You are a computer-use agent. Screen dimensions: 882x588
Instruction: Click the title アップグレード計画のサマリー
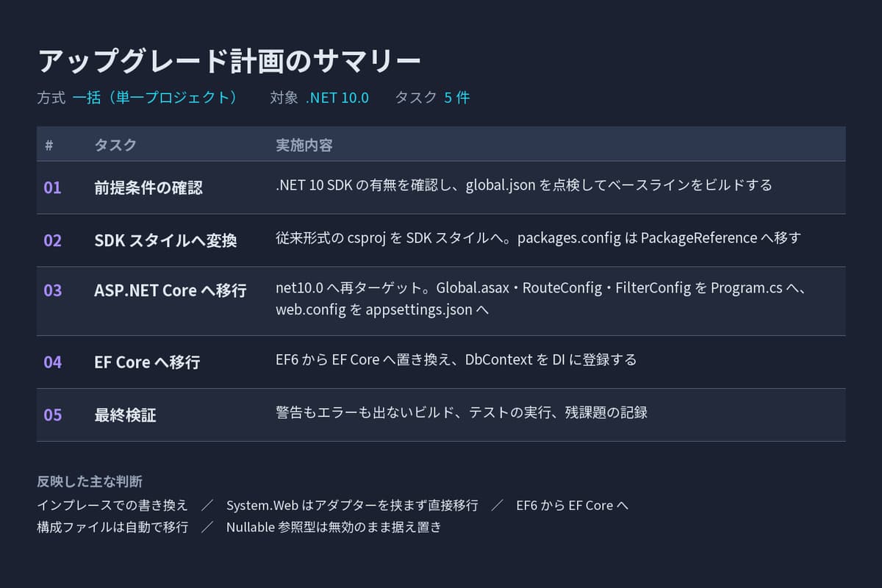pyautogui.click(x=229, y=62)
